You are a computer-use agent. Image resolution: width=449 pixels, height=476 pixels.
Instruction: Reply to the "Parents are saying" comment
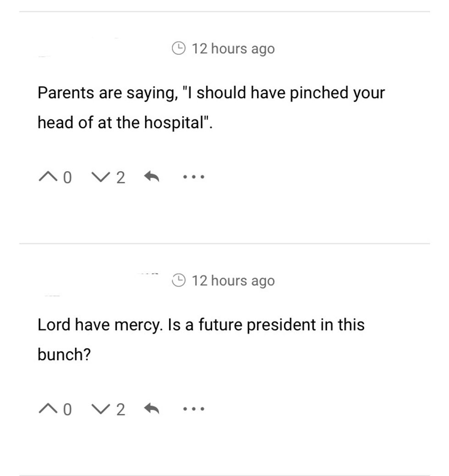[152, 176]
